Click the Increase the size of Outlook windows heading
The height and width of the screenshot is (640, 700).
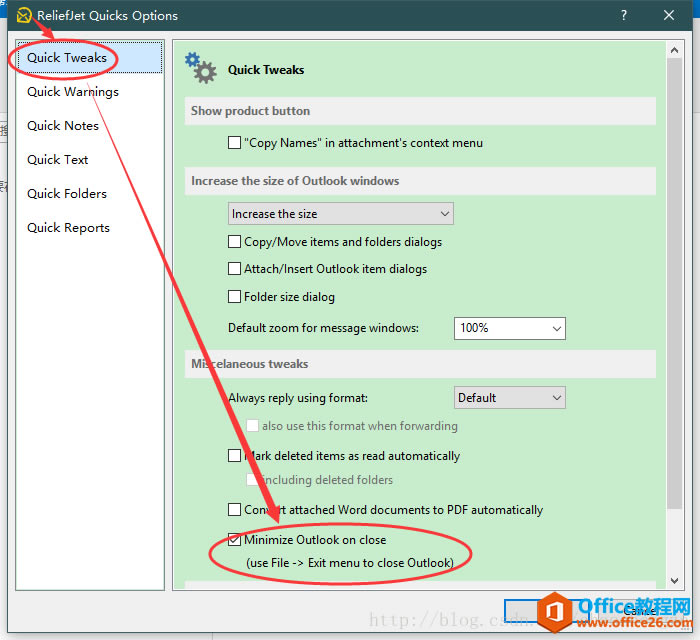(x=295, y=181)
